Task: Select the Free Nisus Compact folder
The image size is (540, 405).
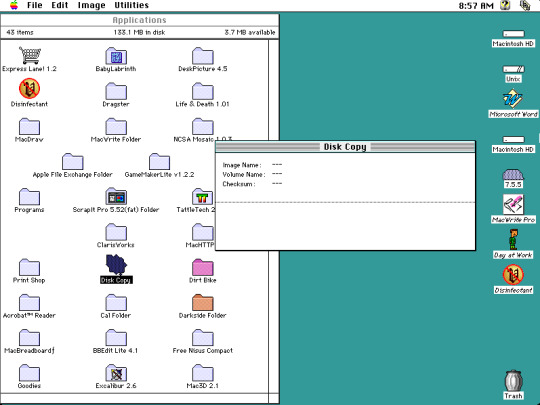Action: pos(202,338)
